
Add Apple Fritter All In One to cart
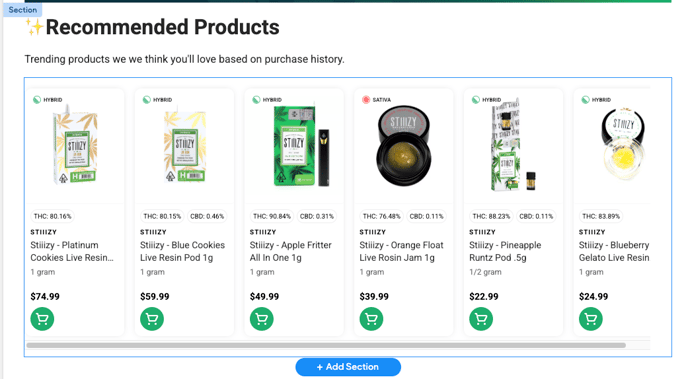262,319
